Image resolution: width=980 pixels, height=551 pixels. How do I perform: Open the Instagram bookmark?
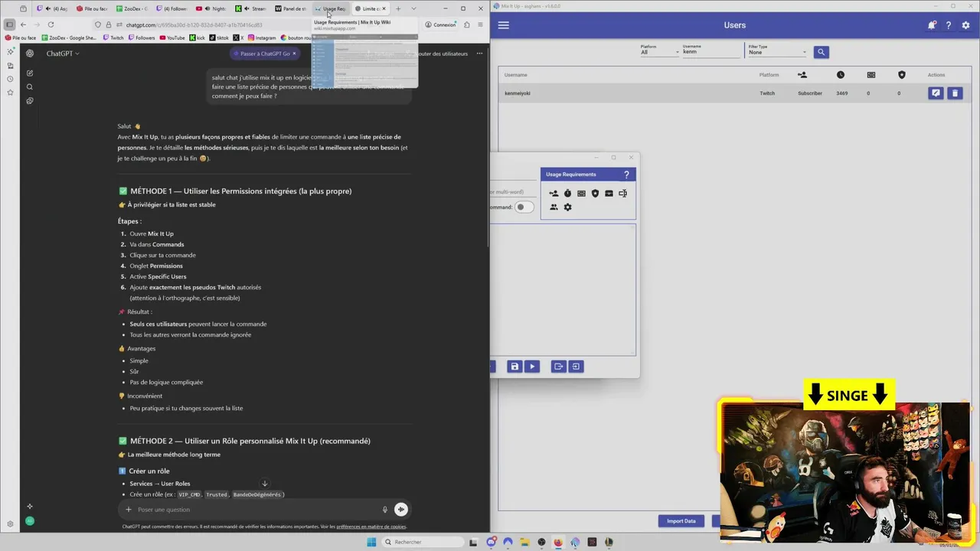click(262, 37)
